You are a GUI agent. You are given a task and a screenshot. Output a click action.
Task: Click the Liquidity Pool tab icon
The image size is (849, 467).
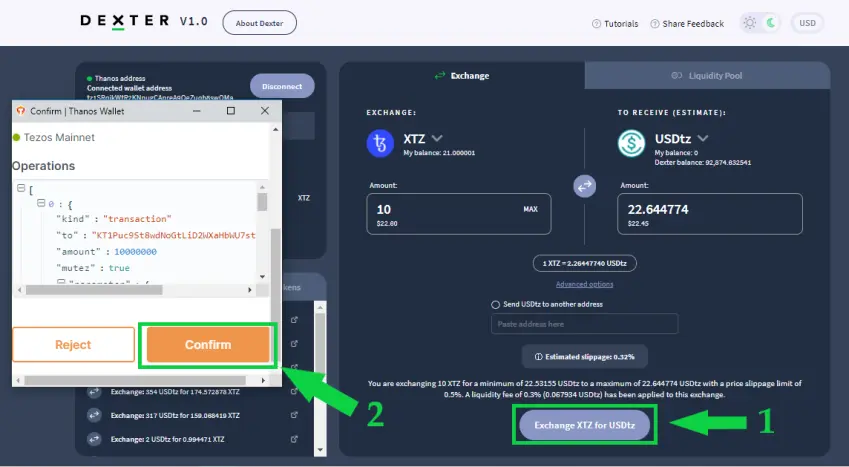coord(677,75)
